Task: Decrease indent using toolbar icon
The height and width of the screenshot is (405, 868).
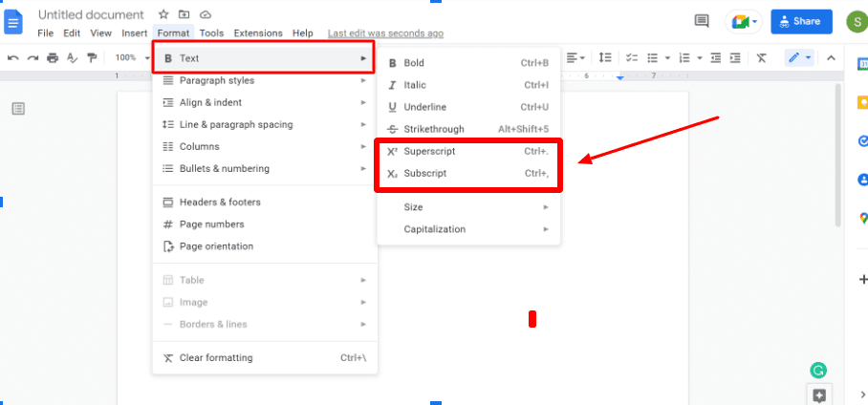Action: tap(716, 57)
